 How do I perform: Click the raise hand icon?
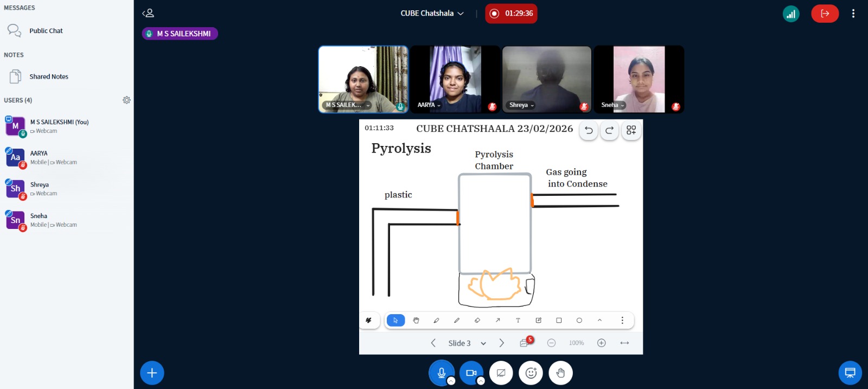tap(560, 373)
